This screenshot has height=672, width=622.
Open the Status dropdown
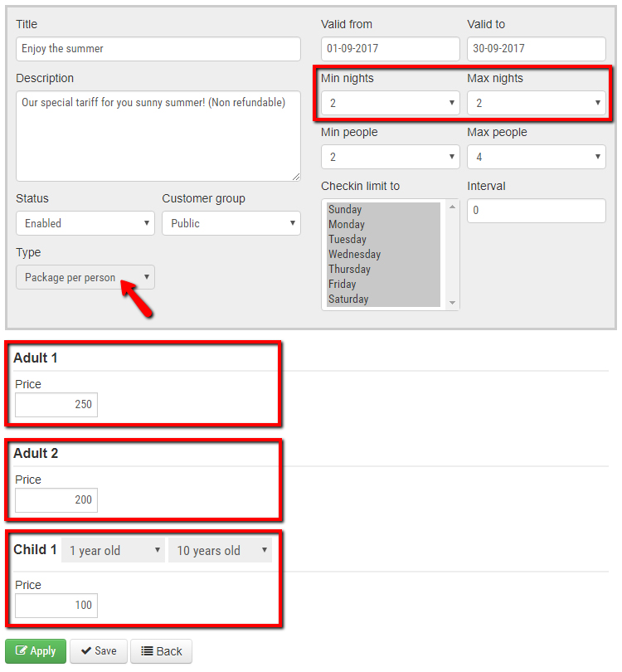pos(85,223)
